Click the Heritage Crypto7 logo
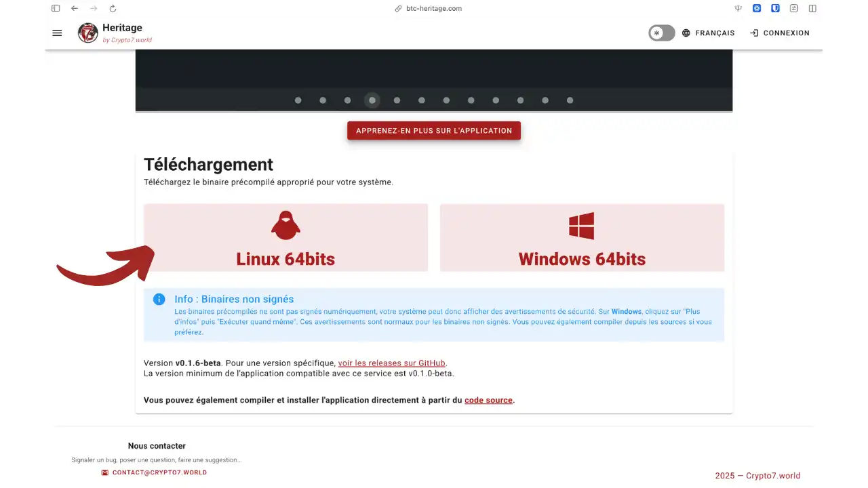The width and height of the screenshot is (868, 488). pyautogui.click(x=87, y=33)
